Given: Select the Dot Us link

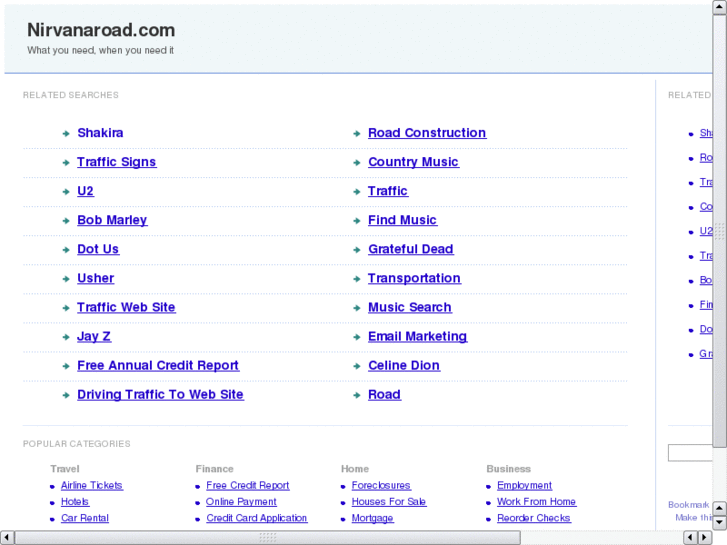Looking at the screenshot, I should (98, 250).
